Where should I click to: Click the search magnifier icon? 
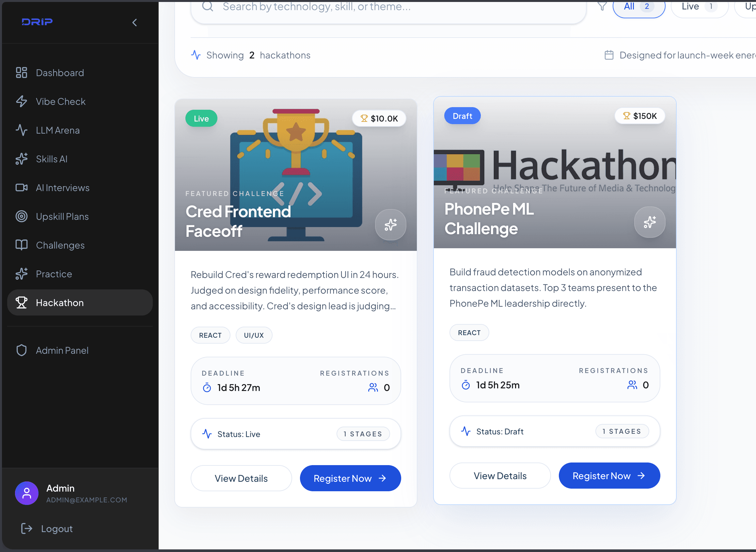(208, 6)
